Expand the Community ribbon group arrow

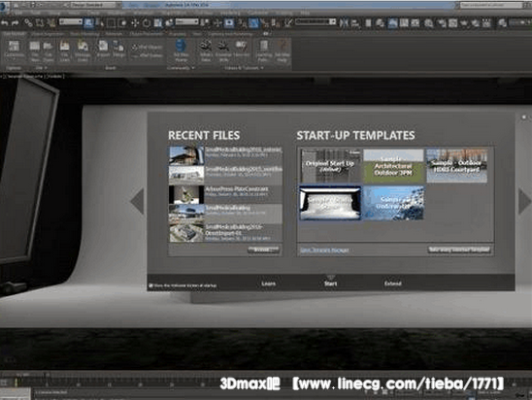coord(193,68)
